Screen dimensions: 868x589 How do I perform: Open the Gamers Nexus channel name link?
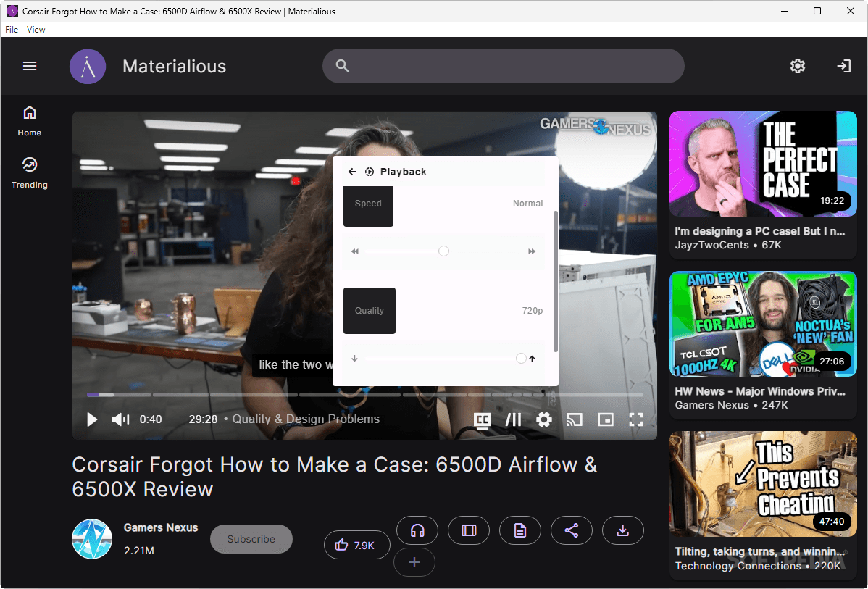click(161, 527)
